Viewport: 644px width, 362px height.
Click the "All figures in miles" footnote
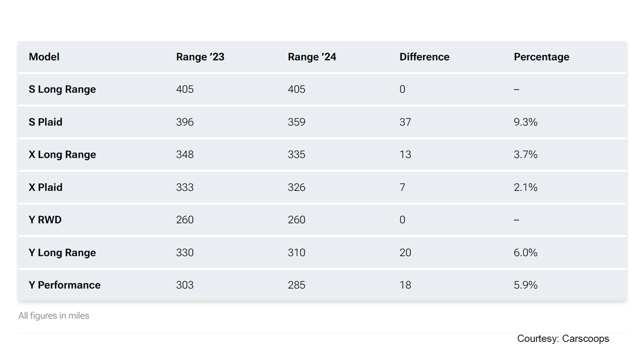click(x=54, y=316)
